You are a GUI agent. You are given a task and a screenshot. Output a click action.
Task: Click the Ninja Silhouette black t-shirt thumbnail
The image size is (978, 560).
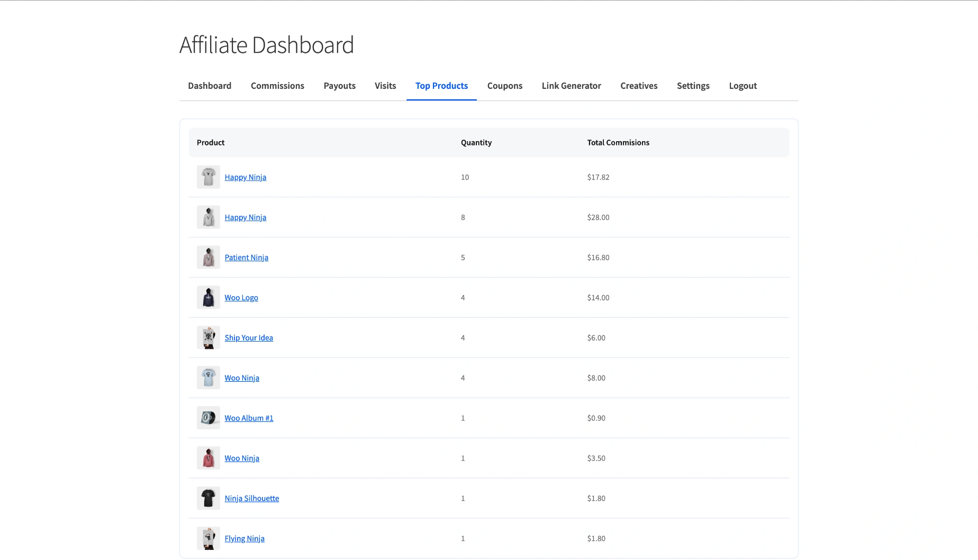pyautogui.click(x=208, y=498)
